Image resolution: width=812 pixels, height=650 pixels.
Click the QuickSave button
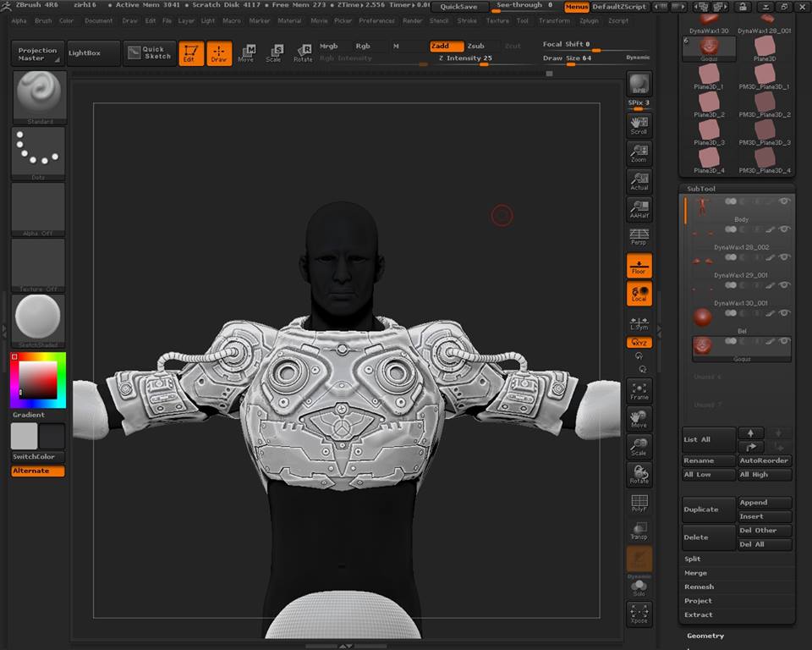click(458, 7)
